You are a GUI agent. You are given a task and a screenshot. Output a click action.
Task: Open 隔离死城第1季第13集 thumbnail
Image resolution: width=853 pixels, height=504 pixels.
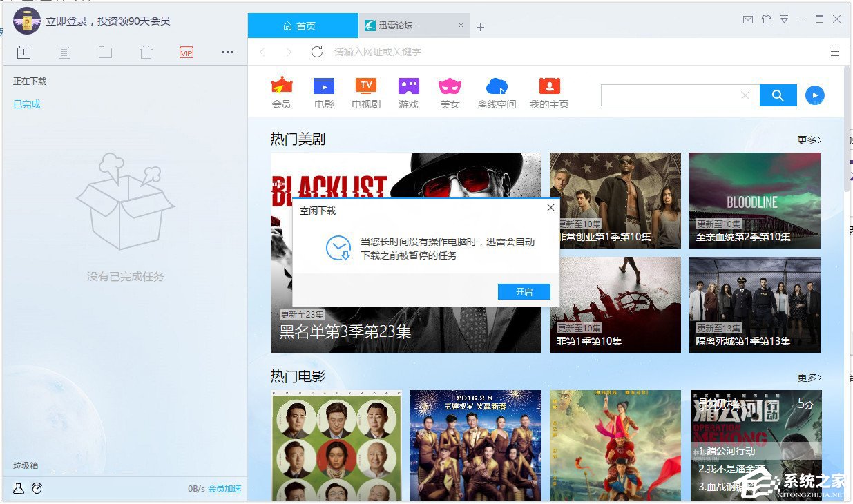(x=755, y=304)
